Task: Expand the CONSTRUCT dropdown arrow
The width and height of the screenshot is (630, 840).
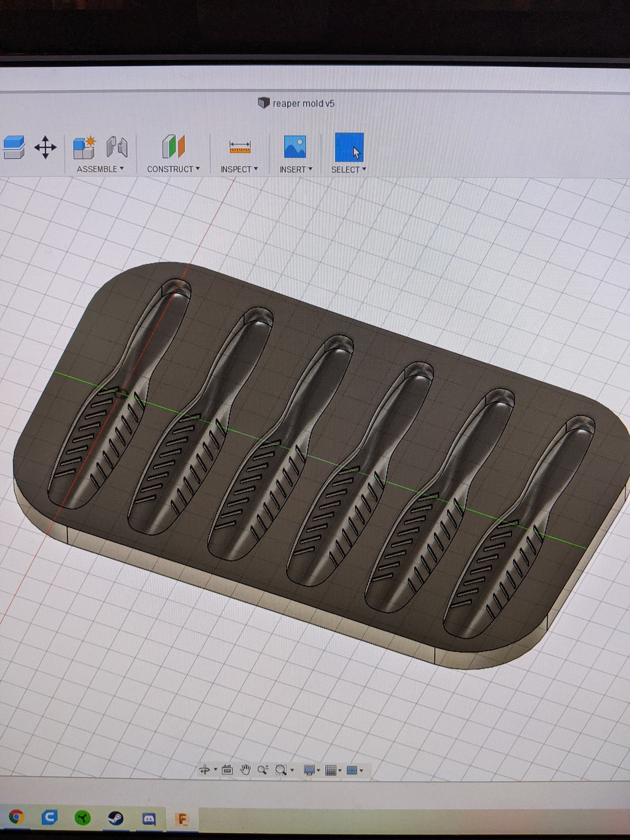Action: (197, 168)
